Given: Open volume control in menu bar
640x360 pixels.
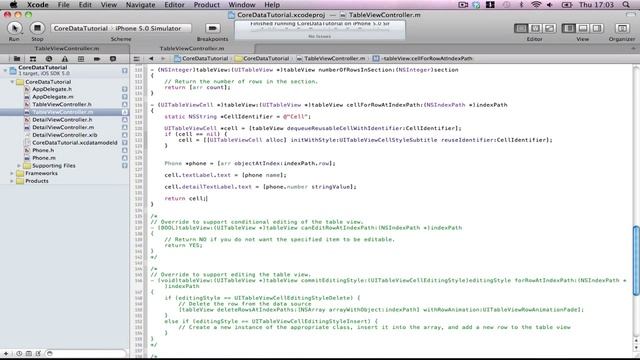Looking at the screenshot, I should pos(550,5).
